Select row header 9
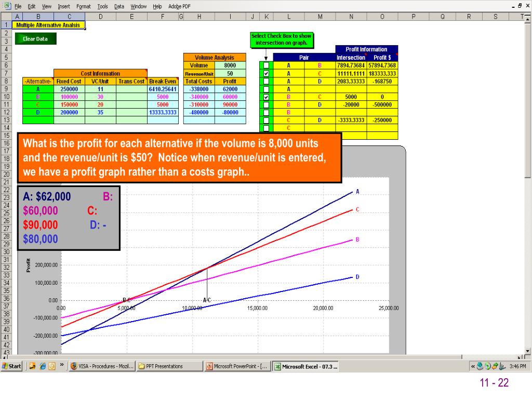This screenshot has height=399, width=532. point(6,89)
